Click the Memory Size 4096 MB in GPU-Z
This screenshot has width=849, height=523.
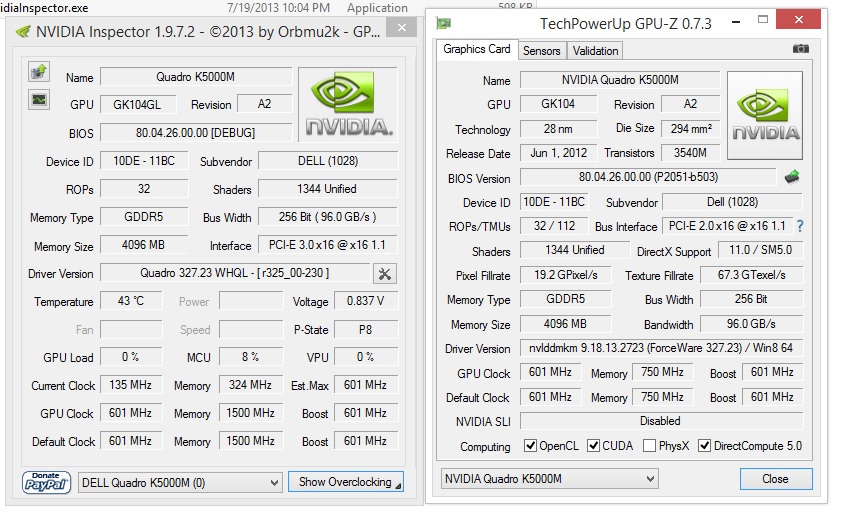point(566,324)
